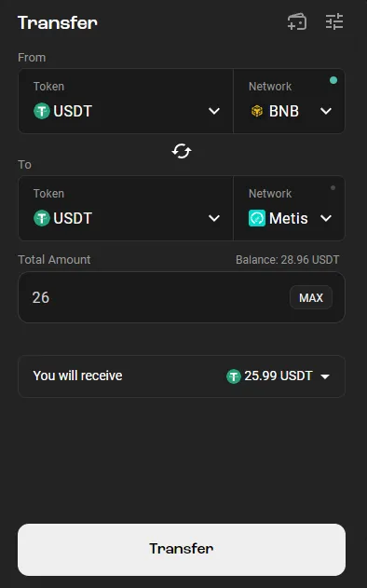
Task: Click the To USDT token logo
Action: [x=42, y=218]
